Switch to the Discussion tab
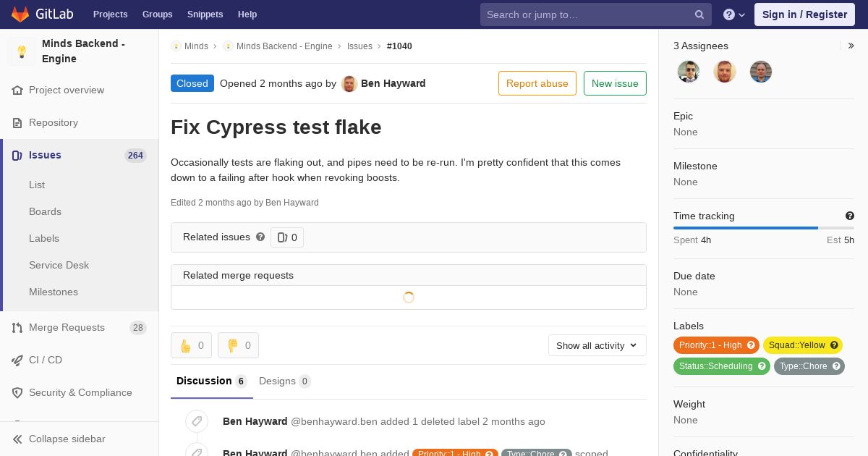Screen dimensions: 868x456 click(212, 381)
